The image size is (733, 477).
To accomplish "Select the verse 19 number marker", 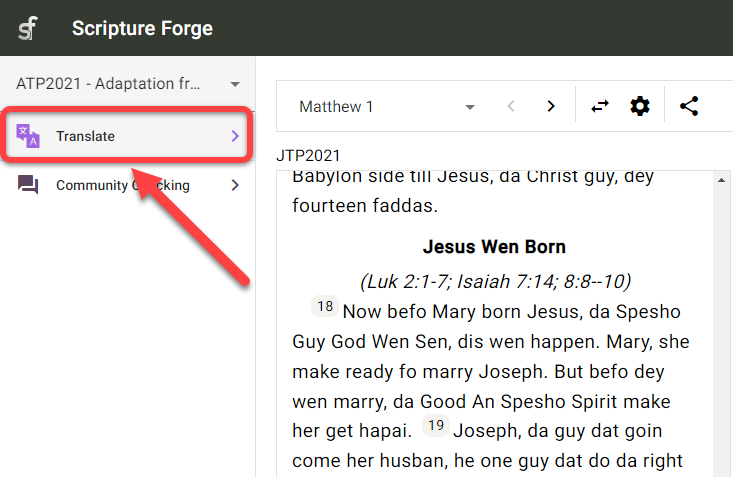I will [436, 427].
